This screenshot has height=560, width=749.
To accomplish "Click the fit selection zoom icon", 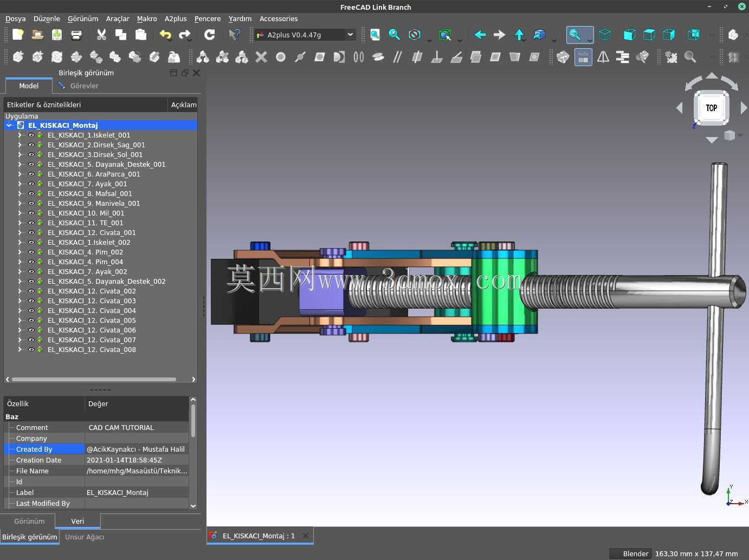I will tap(395, 35).
